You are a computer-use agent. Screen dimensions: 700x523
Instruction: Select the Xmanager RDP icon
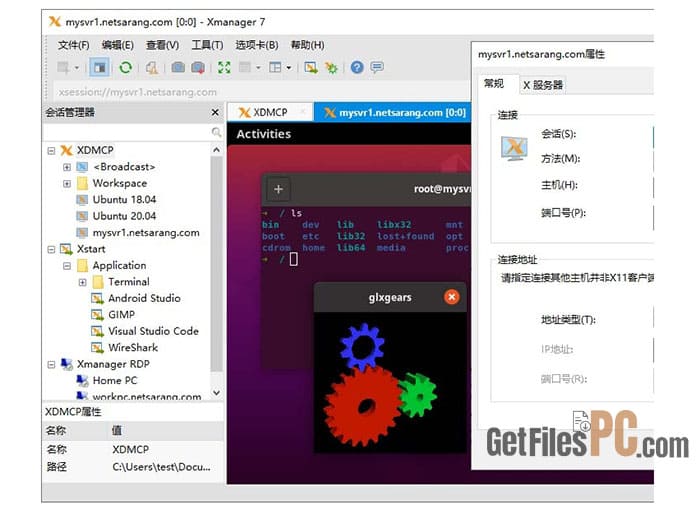(67, 364)
